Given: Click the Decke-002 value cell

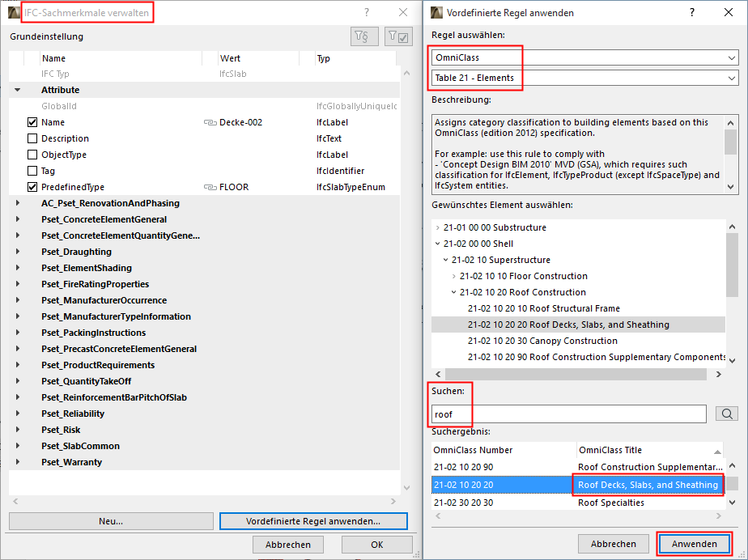Looking at the screenshot, I should tap(241, 122).
